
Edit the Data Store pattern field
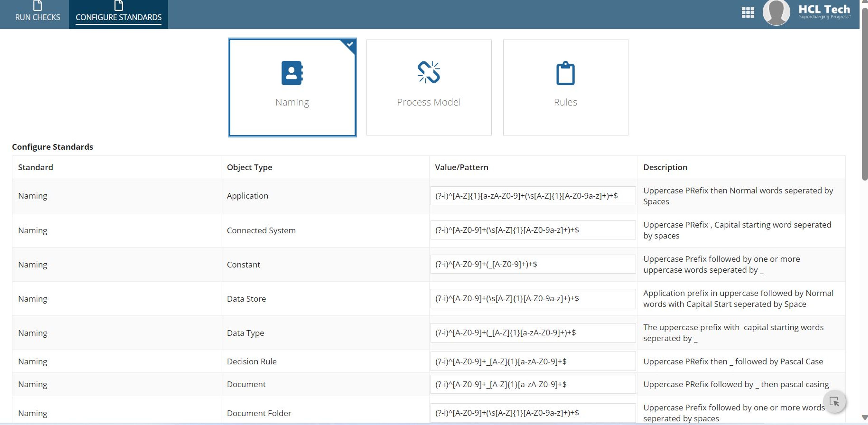click(533, 299)
